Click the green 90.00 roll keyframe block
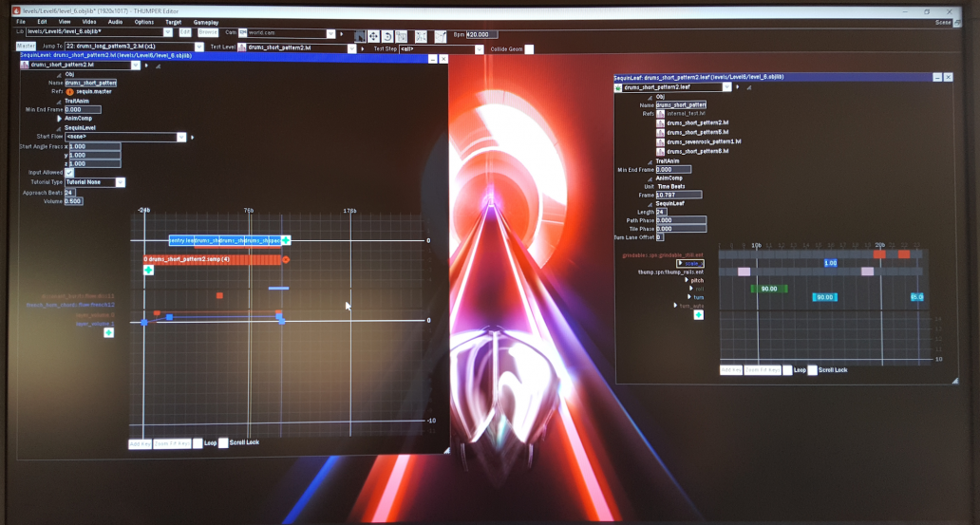 click(x=768, y=289)
